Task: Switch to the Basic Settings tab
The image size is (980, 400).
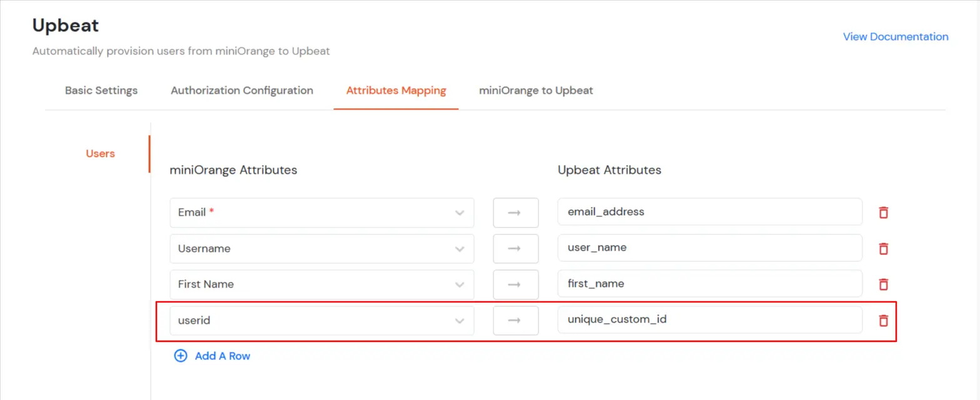Action: [101, 91]
